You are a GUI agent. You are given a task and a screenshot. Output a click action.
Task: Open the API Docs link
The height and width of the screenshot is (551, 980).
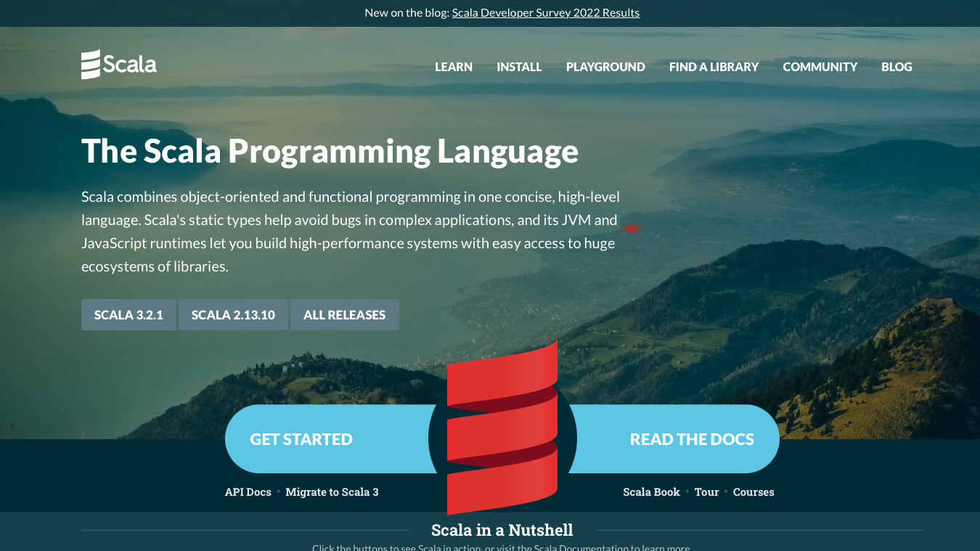[x=248, y=492]
